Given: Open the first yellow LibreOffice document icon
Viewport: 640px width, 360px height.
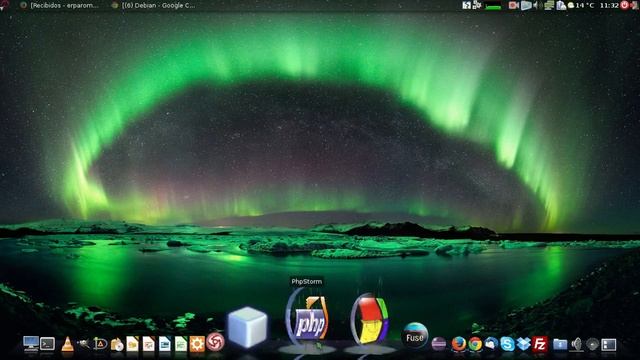Looking at the screenshot, I should [132, 344].
